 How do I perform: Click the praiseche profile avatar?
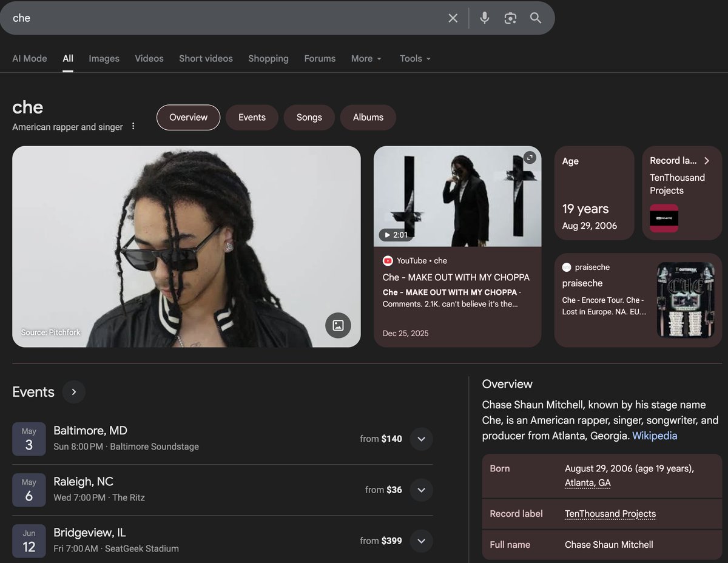(x=567, y=267)
